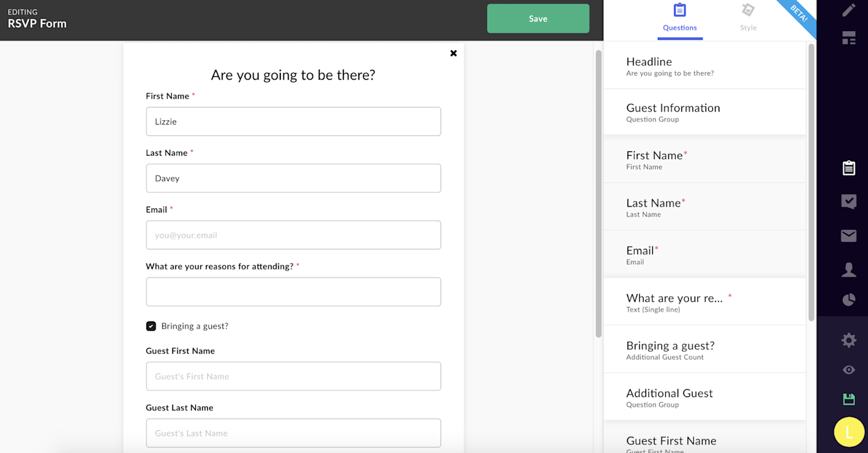
Task: Expand the Additional Guest question group
Action: [x=704, y=397]
